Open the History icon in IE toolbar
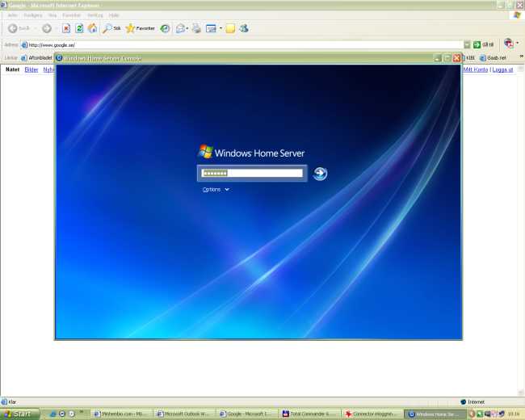 (165, 28)
